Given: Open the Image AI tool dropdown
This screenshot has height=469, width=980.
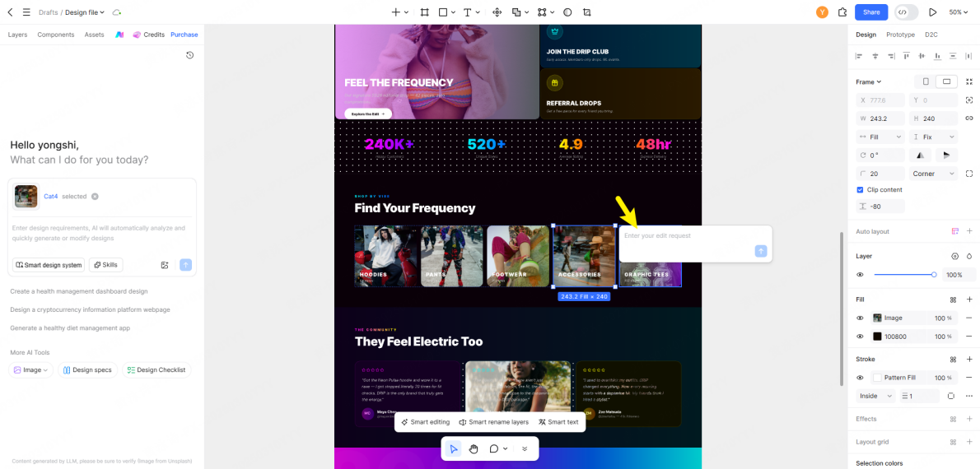Looking at the screenshot, I should [31, 369].
